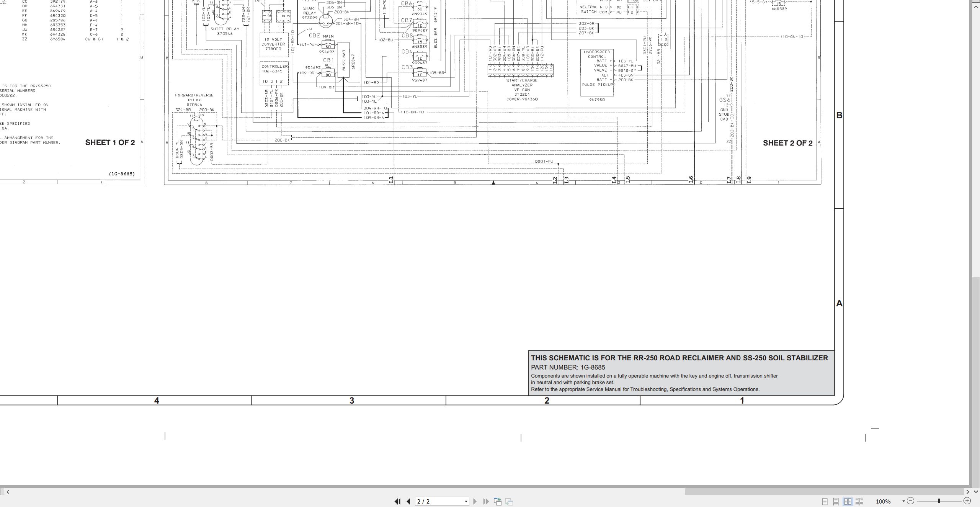Open the page number dropdown arrow
The image size is (980, 507).
coord(466,502)
